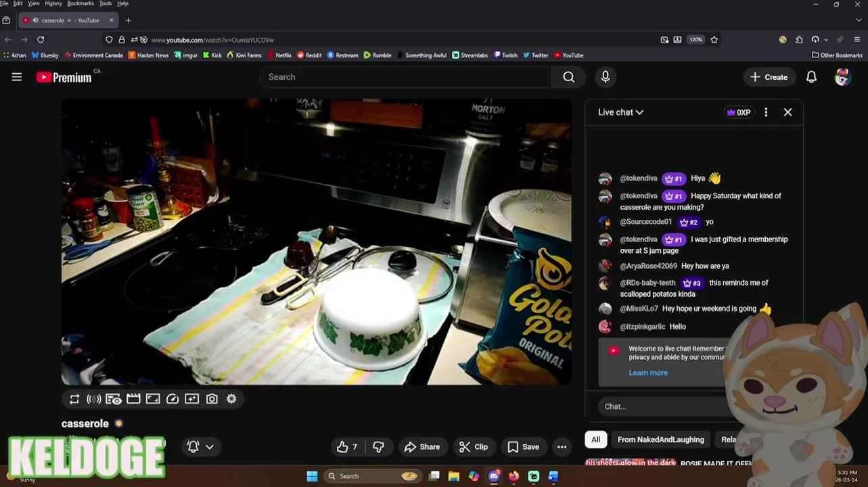Click the Windows taskbar Search box
Viewport: 868px width, 487px height.
pos(371,476)
